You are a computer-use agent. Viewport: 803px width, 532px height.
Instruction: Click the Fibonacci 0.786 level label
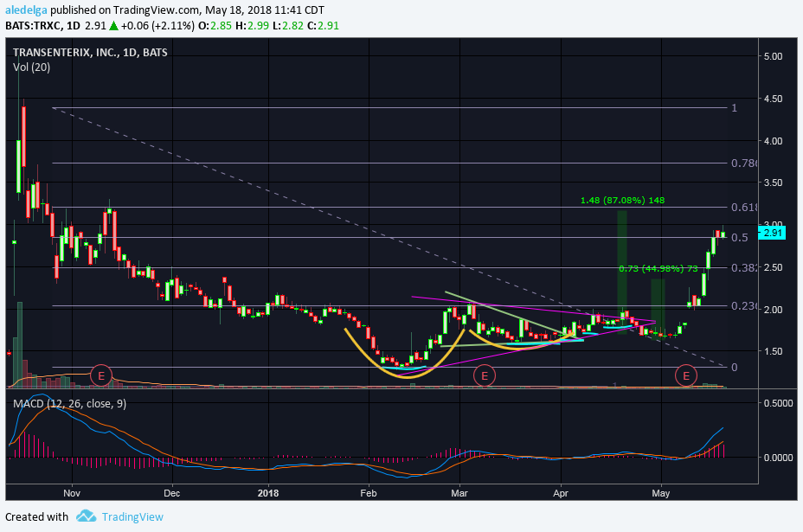pos(743,163)
